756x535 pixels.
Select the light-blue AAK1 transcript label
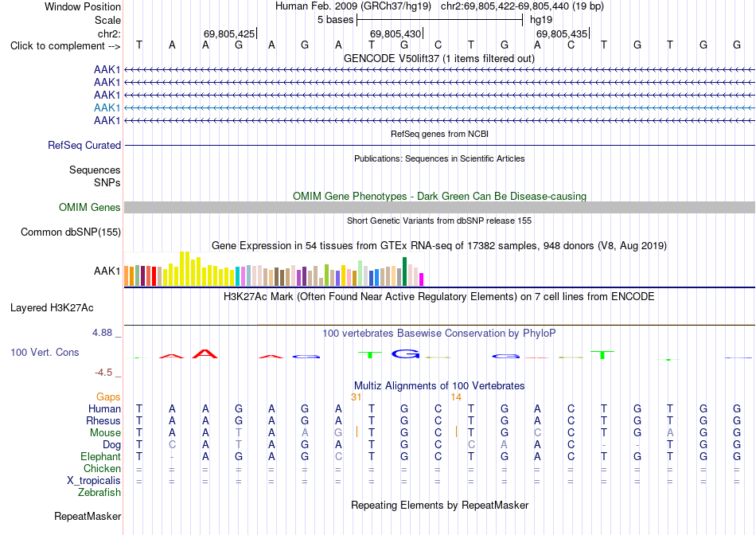point(107,107)
